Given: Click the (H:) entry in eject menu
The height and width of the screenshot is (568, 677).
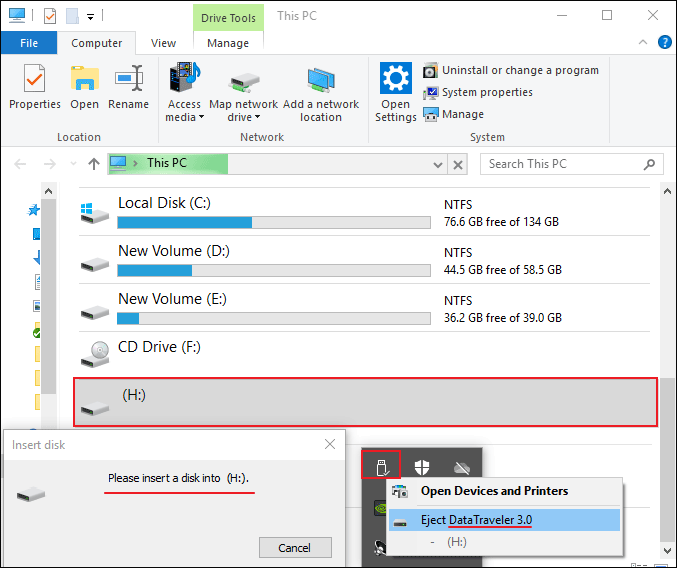Looking at the screenshot, I should pos(457,542).
